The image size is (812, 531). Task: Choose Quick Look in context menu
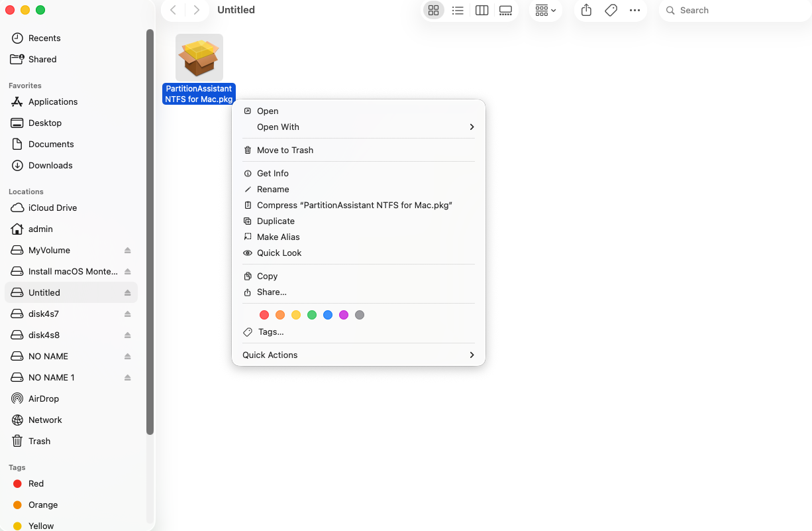pyautogui.click(x=358, y=253)
